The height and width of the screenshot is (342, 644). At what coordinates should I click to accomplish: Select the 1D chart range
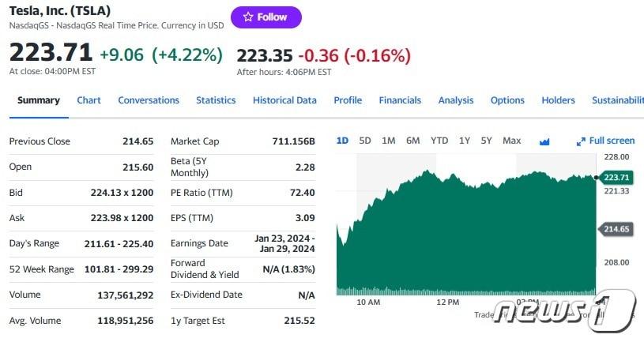pyautogui.click(x=342, y=141)
